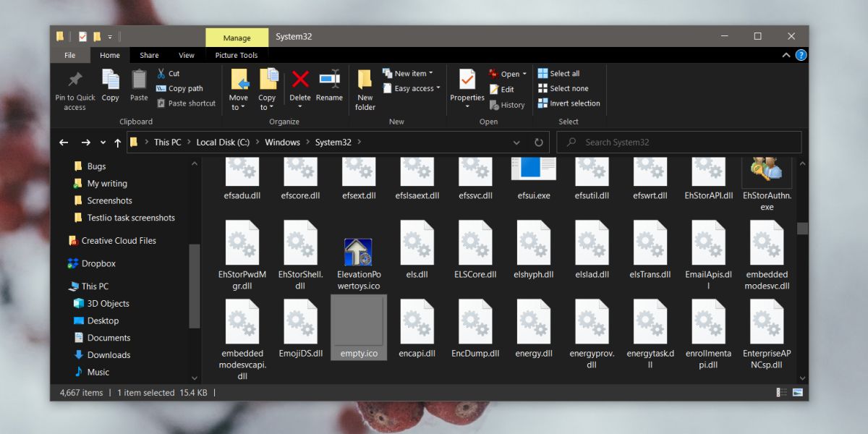Screen dimensions: 868x434
Task: Click the History ribbon command
Action: [506, 105]
